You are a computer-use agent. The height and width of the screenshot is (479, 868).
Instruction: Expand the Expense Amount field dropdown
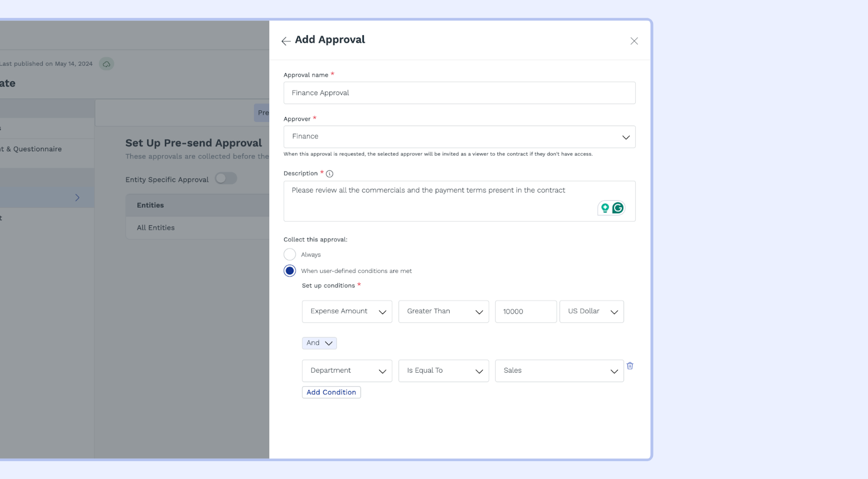(347, 311)
